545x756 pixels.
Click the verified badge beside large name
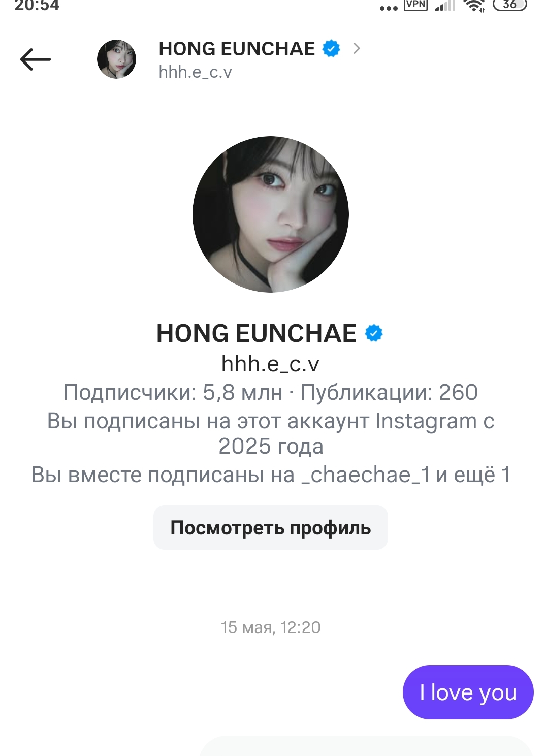(x=374, y=334)
